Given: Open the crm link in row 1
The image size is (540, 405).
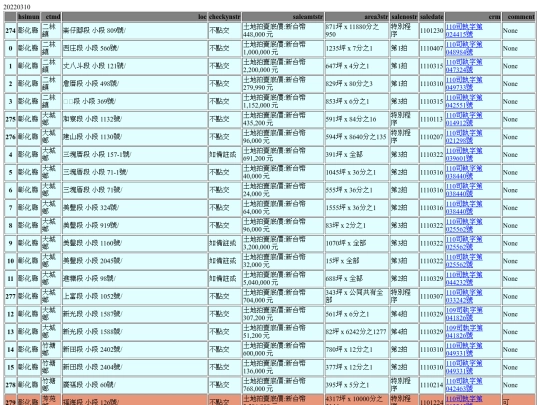Looking at the screenshot, I should (464, 66).
